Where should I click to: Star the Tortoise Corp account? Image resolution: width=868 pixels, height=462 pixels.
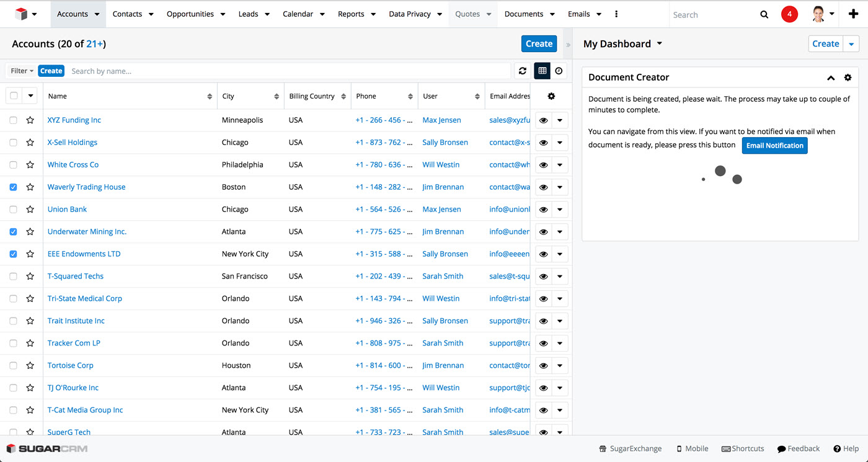pos(30,366)
